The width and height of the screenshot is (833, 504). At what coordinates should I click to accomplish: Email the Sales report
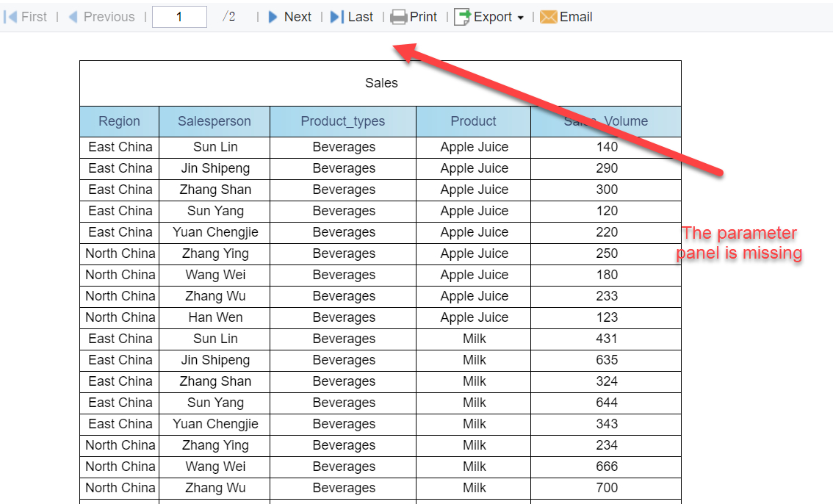566,16
